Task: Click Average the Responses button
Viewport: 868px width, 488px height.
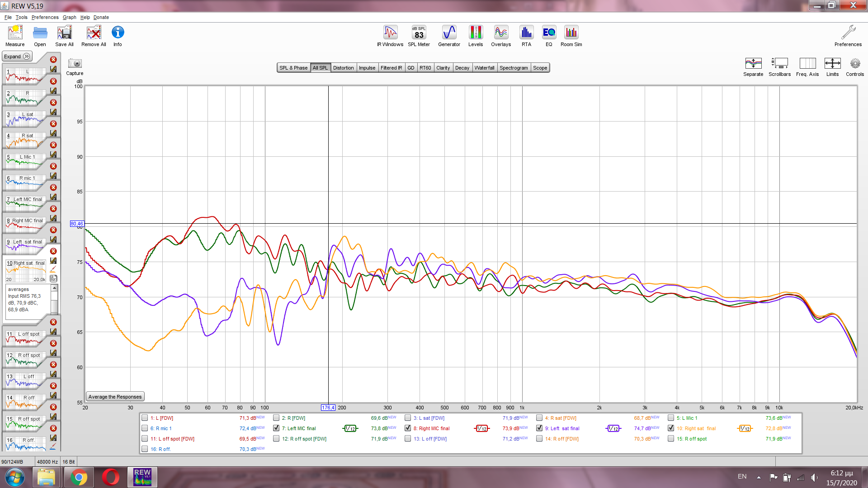Action: click(115, 397)
